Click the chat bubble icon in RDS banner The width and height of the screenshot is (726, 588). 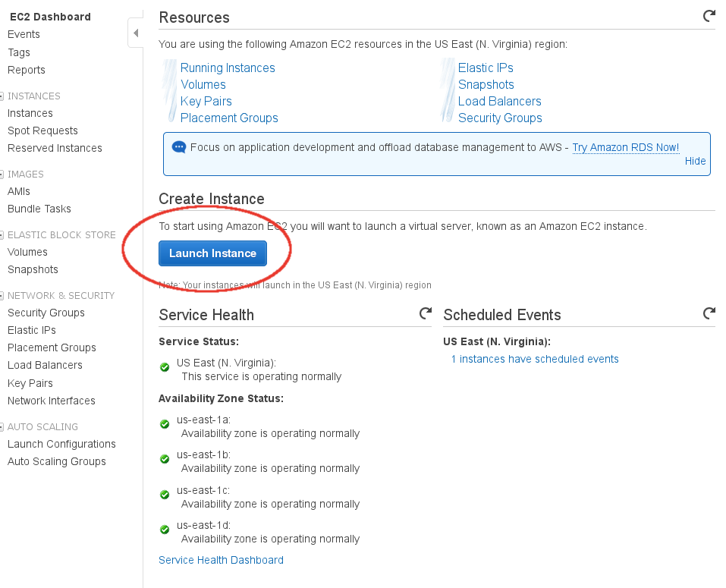(x=179, y=147)
